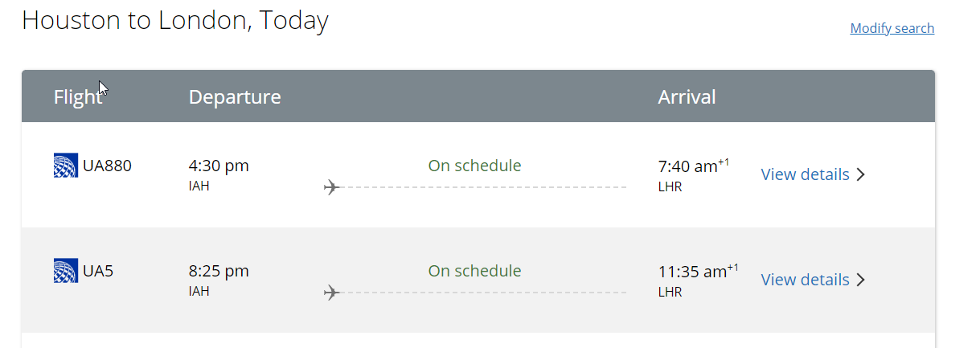Click the Houston to London, Today heading
This screenshot has width=980, height=348.
(x=175, y=21)
